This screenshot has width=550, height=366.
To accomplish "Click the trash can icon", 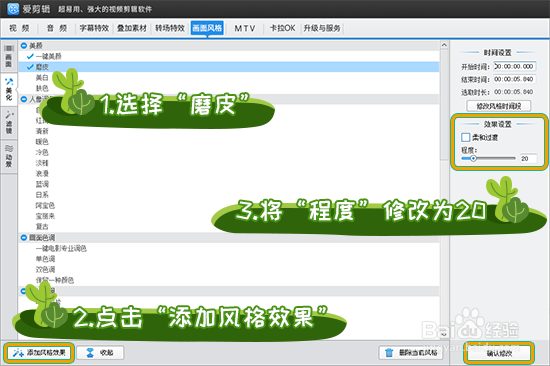I will pyautogui.click(x=389, y=353).
